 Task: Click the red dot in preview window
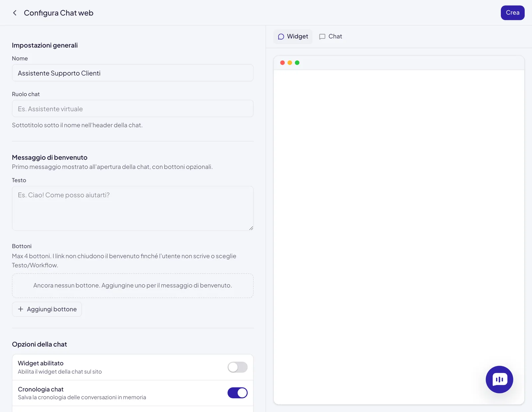coord(282,63)
